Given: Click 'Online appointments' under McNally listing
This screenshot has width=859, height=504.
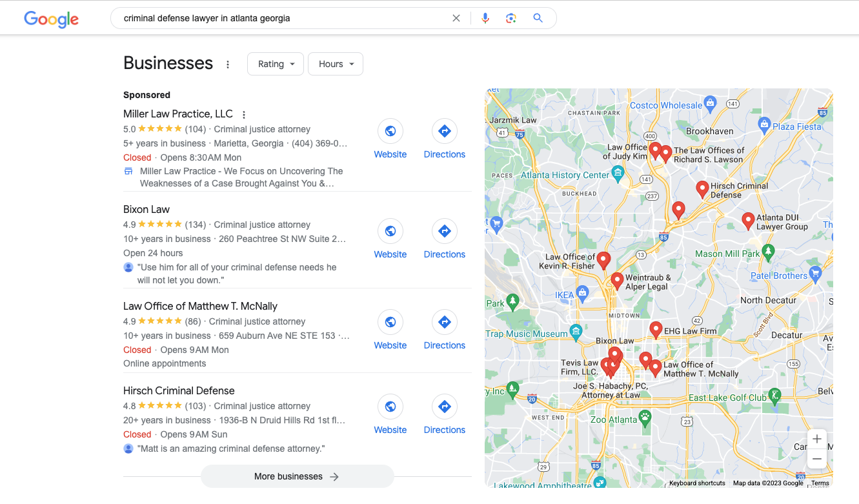Looking at the screenshot, I should coord(165,363).
